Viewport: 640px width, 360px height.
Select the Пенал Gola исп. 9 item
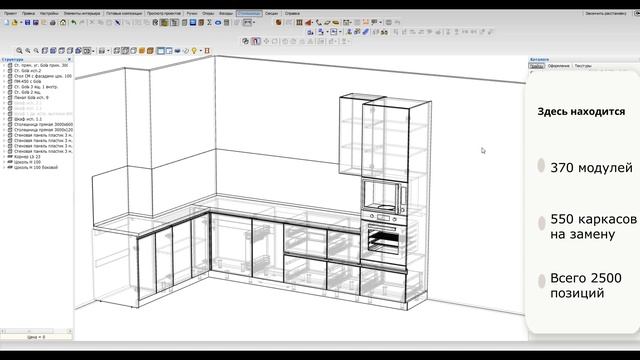coord(31,98)
